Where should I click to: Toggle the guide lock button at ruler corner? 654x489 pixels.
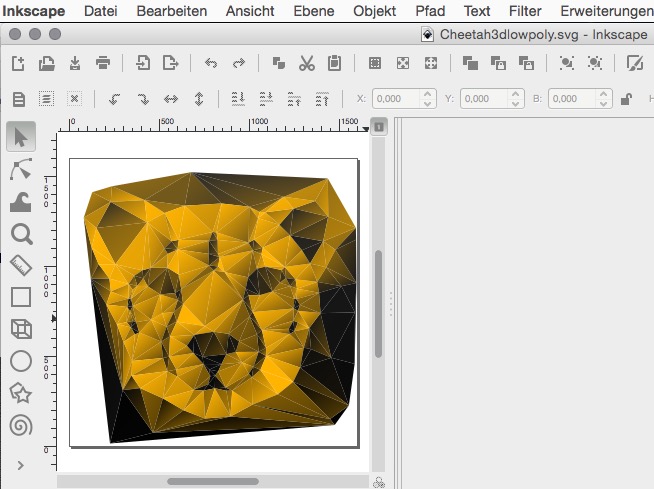tap(379, 126)
